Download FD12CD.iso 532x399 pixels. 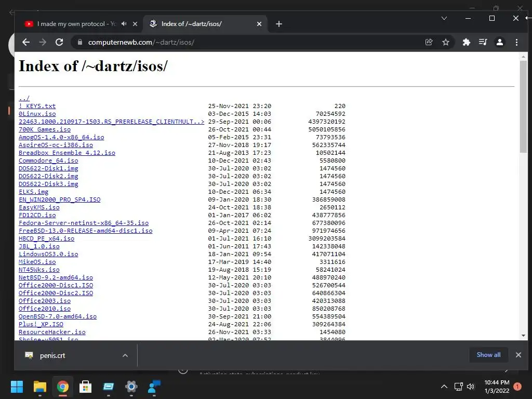click(37, 216)
